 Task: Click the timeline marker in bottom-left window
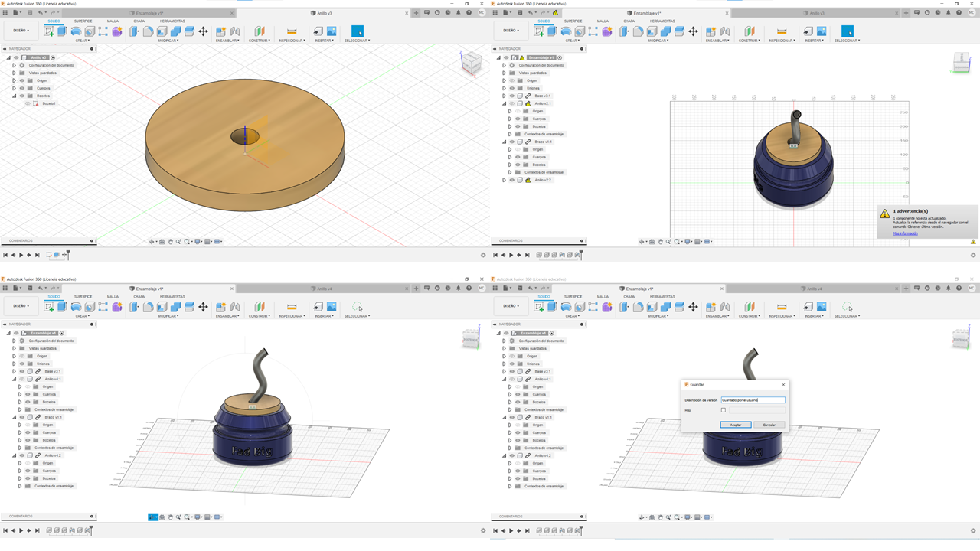click(91, 530)
